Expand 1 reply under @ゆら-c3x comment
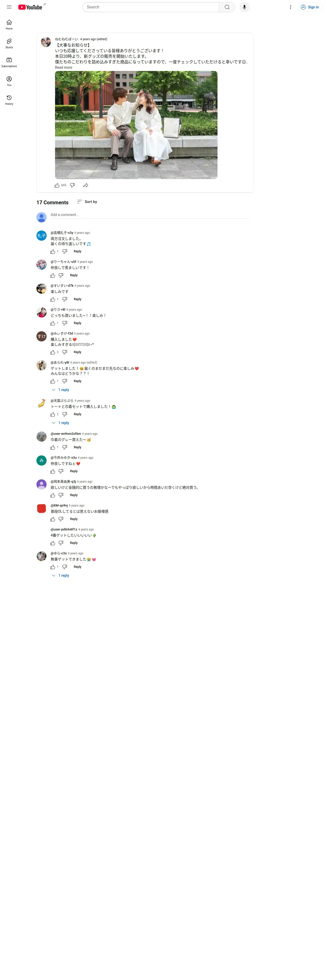327x980 pixels. click(x=61, y=575)
